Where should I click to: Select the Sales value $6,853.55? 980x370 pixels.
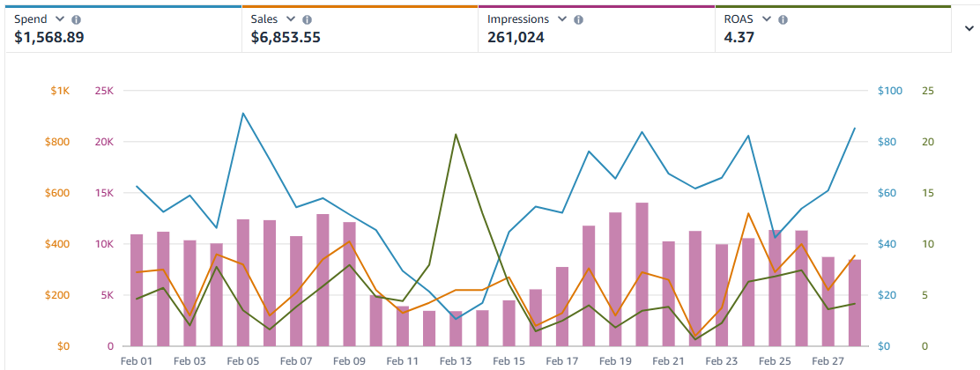point(286,38)
